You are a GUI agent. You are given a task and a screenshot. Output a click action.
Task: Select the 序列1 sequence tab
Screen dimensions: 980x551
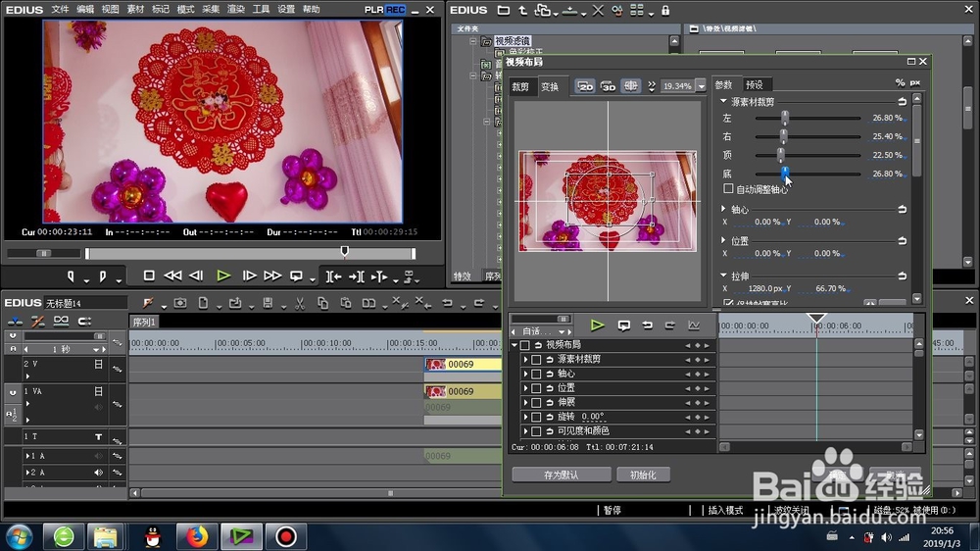(144, 323)
